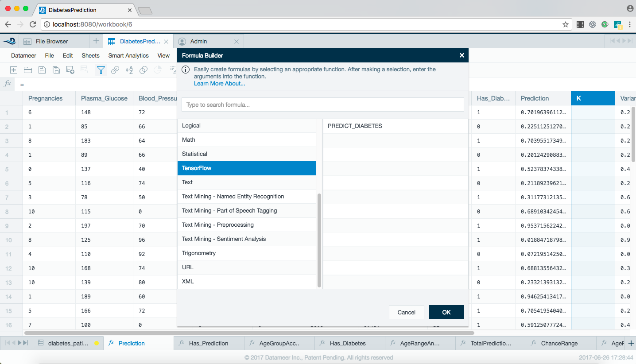Bookmark page with the star icon
The image size is (636, 364).
566,24
